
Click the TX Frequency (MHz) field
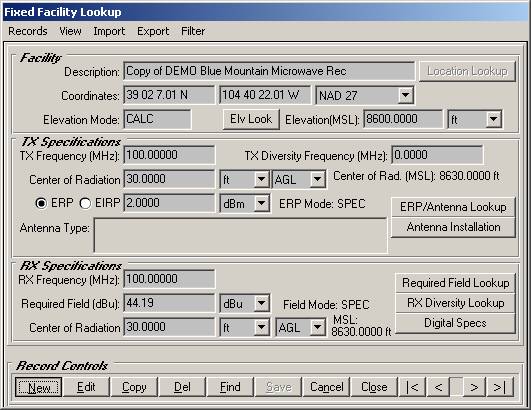[x=169, y=155]
